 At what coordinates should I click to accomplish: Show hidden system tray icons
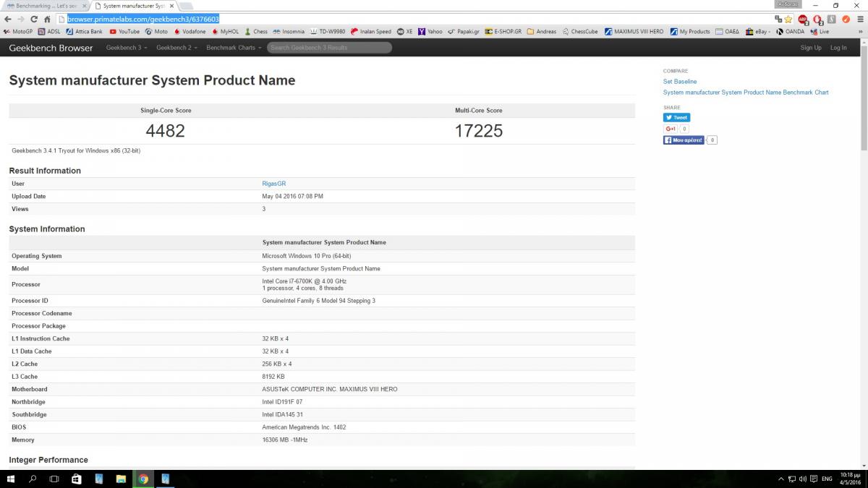781,479
